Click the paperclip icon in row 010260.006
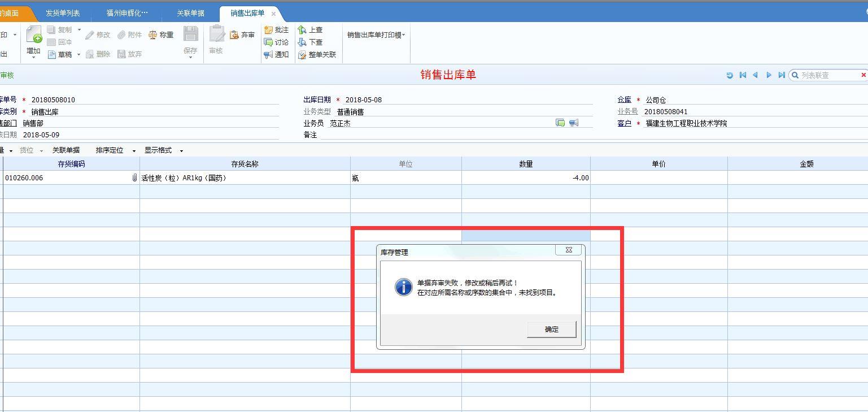 [x=134, y=177]
